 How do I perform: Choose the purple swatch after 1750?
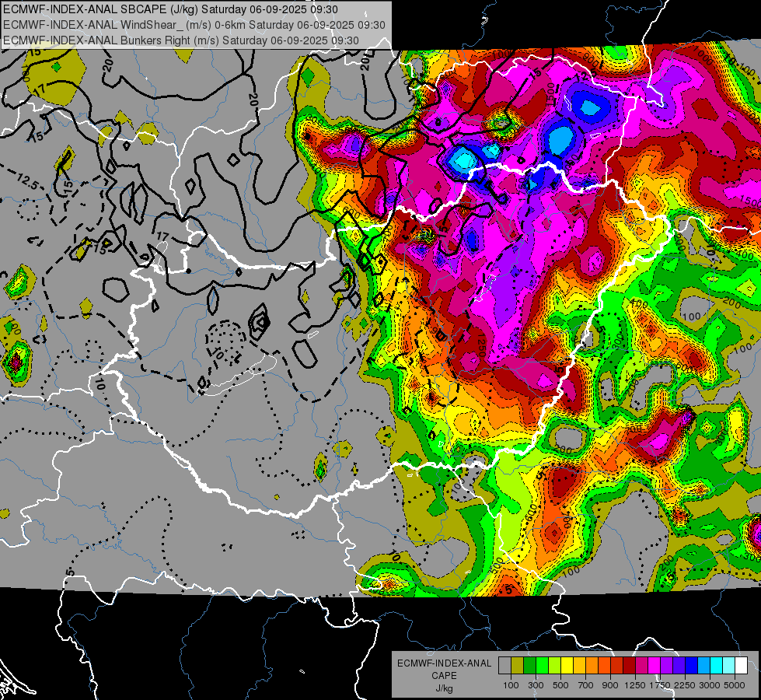[667, 666]
